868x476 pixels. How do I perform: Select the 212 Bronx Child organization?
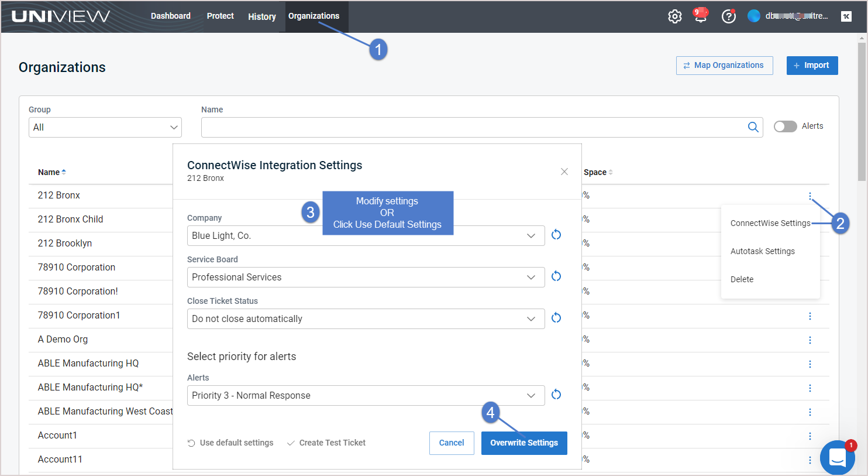pos(70,219)
